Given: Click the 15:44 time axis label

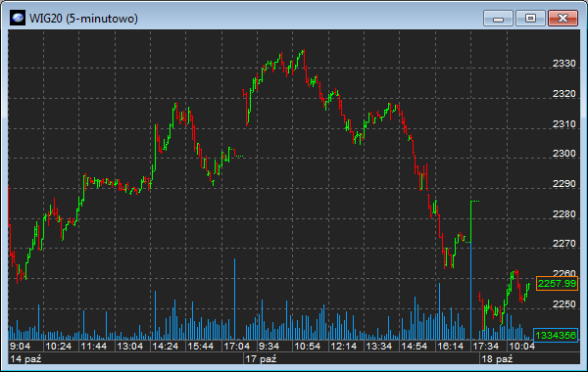Looking at the screenshot, I should click(201, 347).
